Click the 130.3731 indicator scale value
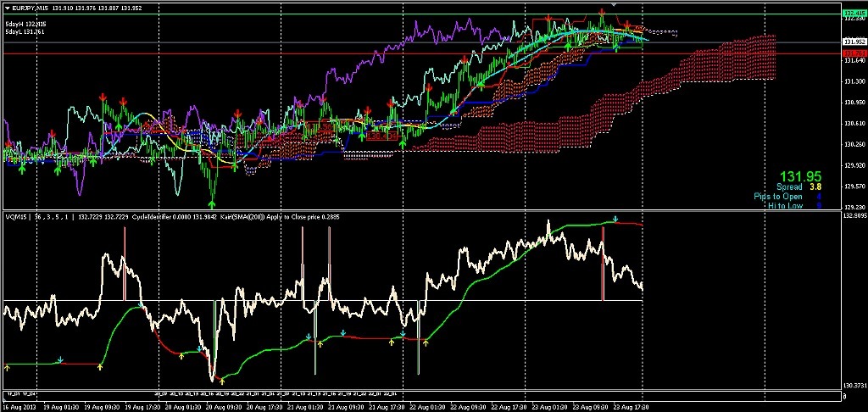 (854, 385)
